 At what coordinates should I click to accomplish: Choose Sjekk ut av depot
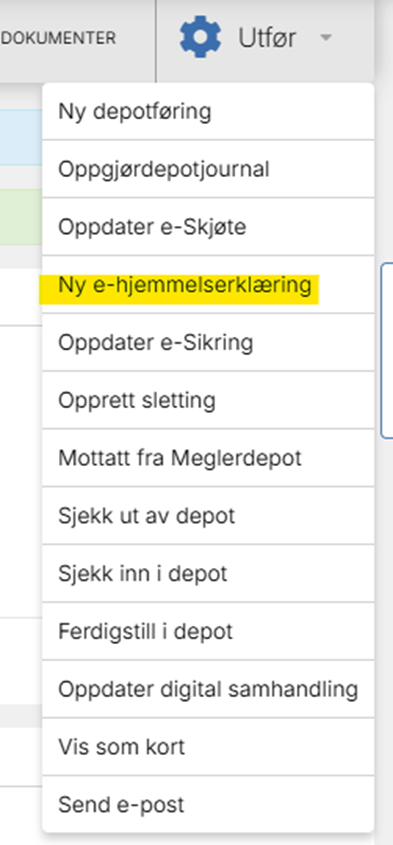[x=208, y=516]
